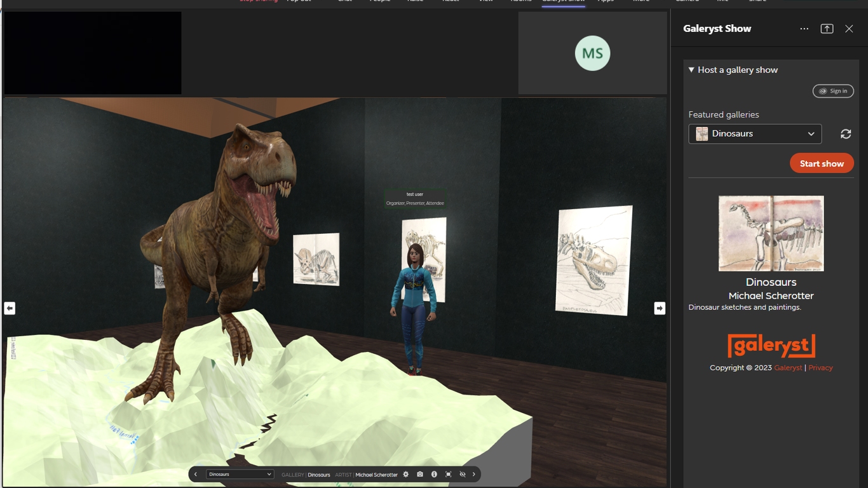Click the test user name tag
The width and height of the screenshot is (868, 488).
[x=415, y=194]
